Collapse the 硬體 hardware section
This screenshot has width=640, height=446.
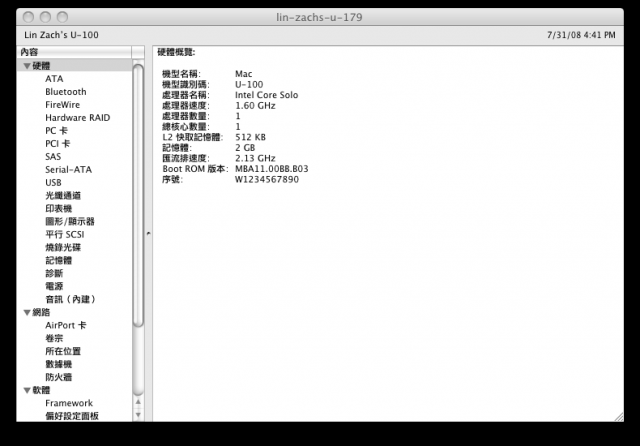point(27,66)
